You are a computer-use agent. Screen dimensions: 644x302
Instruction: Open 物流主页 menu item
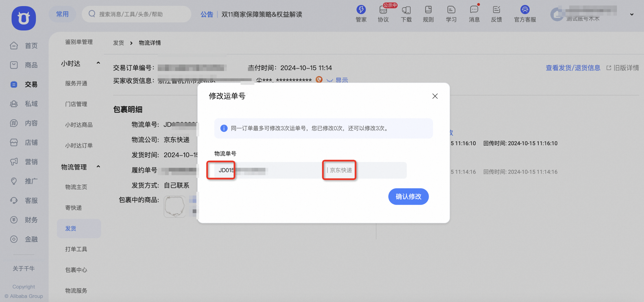point(76,187)
